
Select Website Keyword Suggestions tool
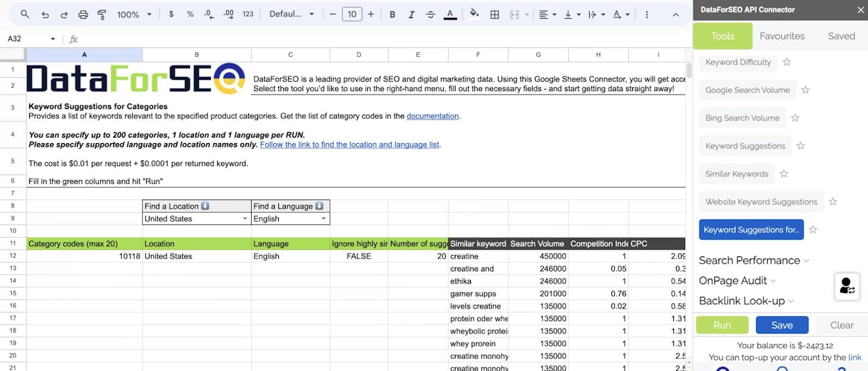(761, 201)
